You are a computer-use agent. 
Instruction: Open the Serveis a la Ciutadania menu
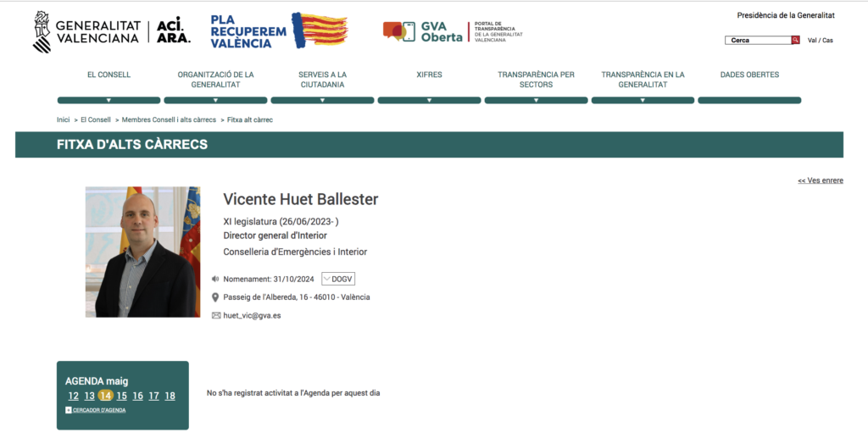coord(322,80)
